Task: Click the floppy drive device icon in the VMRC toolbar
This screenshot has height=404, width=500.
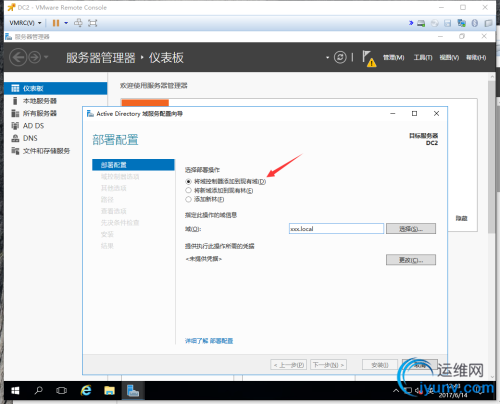Action: [448, 23]
